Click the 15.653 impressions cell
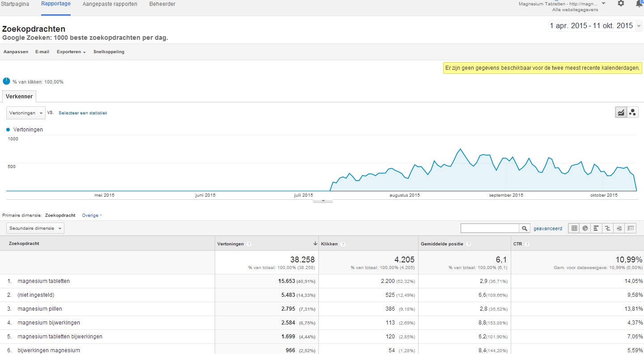644x354 pixels. click(286, 281)
